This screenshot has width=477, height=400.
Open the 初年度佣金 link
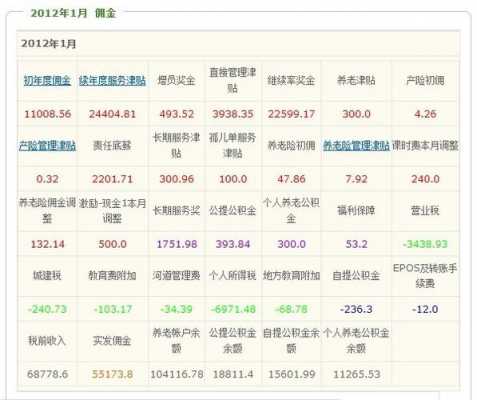47,80
